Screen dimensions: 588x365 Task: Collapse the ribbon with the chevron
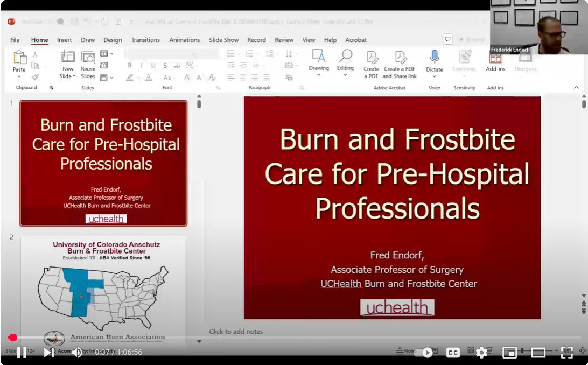pyautogui.click(x=576, y=86)
